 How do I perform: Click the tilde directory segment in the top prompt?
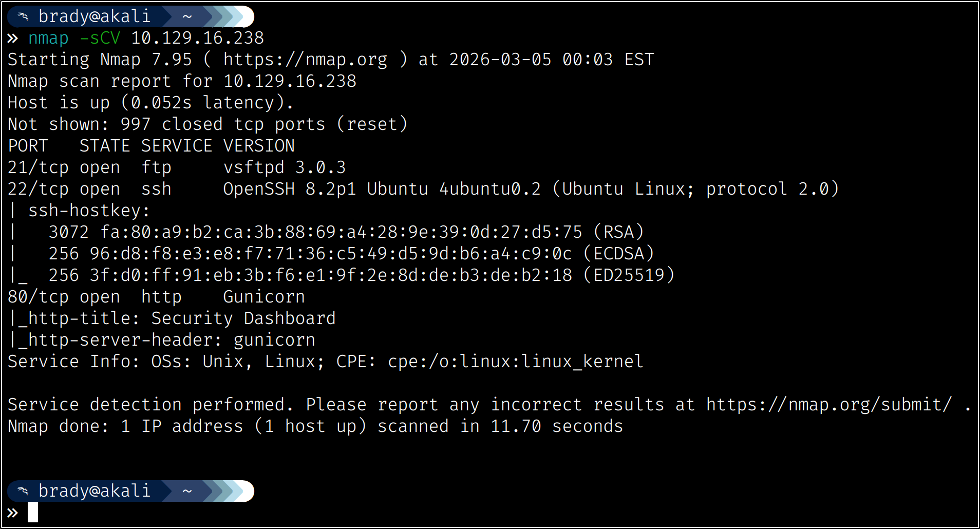pyautogui.click(x=187, y=16)
